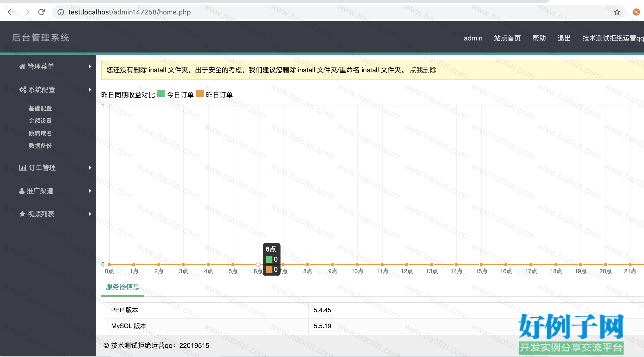Select the 管理菜单 menu label
This screenshot has height=357, width=644.
coord(41,66)
